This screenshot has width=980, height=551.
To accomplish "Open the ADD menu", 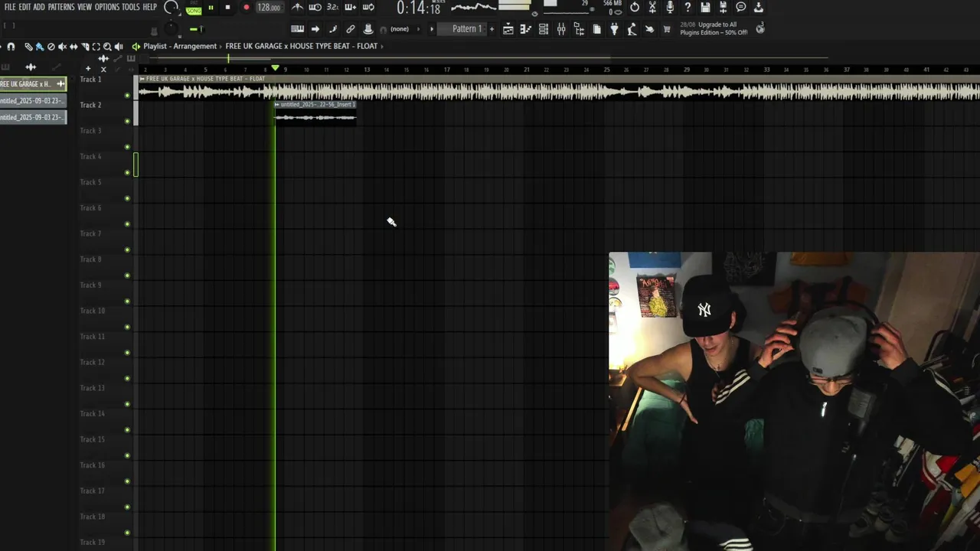I will click(x=39, y=7).
